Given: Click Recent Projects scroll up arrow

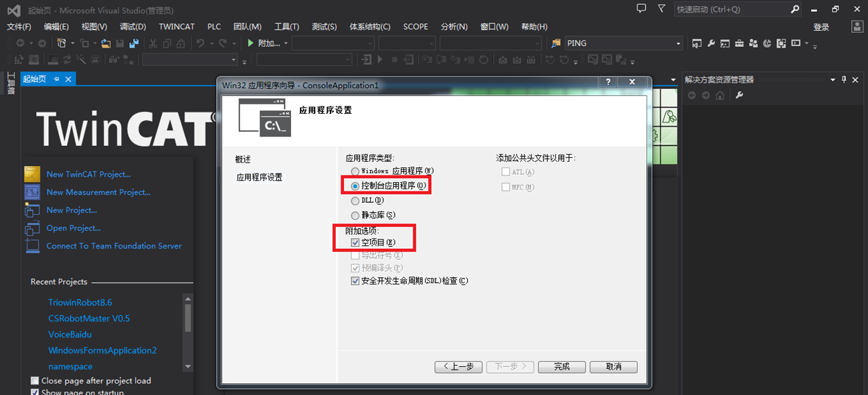Looking at the screenshot, I should coord(188,299).
